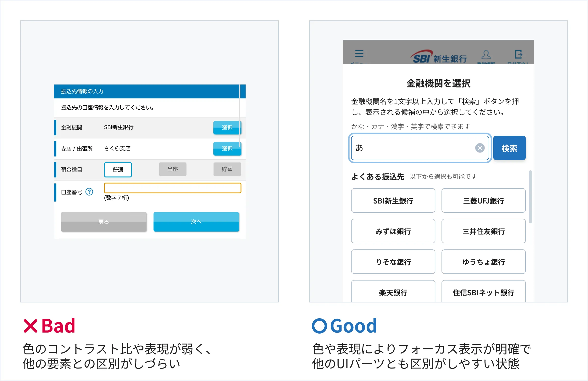Click the 検索 search button
This screenshot has width=588, height=381.
509,148
